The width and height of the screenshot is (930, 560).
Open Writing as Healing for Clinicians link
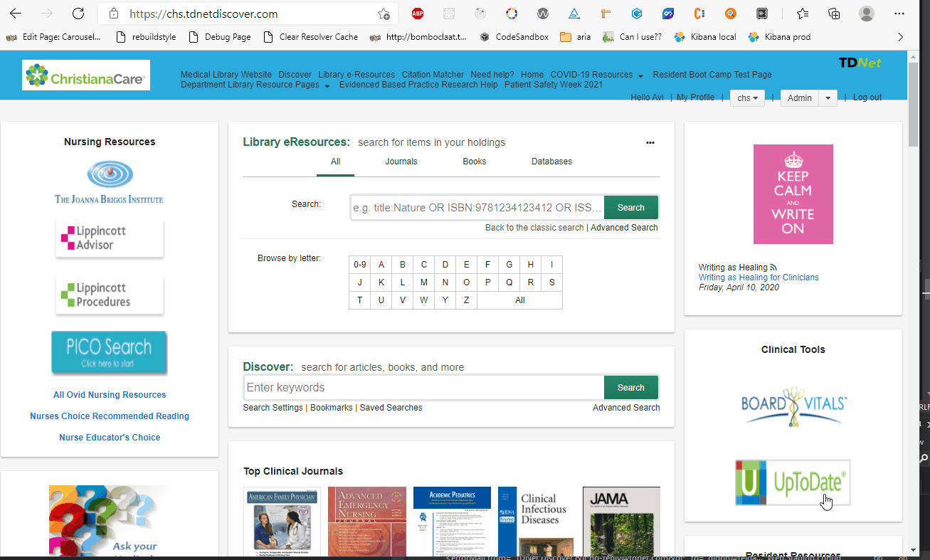(759, 278)
